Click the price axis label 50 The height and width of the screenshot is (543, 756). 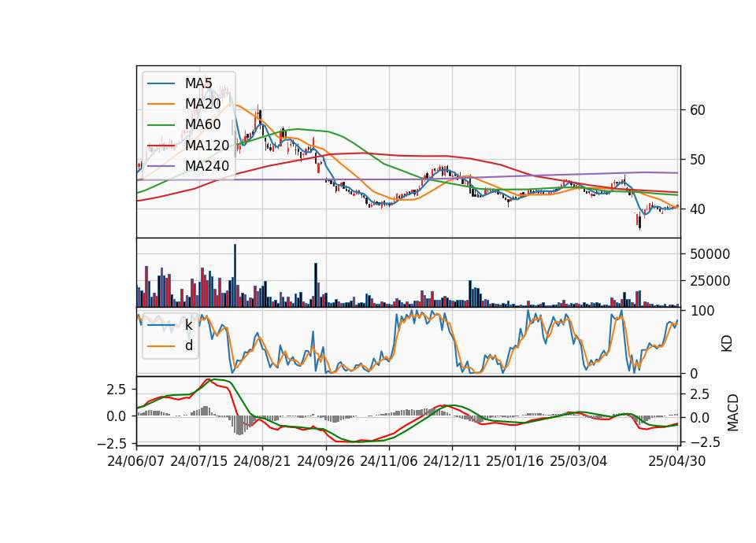(698, 160)
